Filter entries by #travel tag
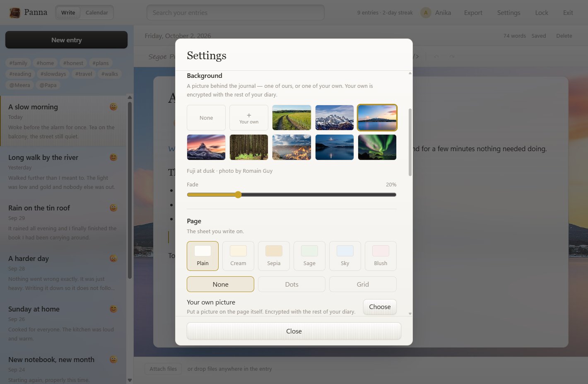Image resolution: width=588 pixels, height=384 pixels. click(x=84, y=74)
